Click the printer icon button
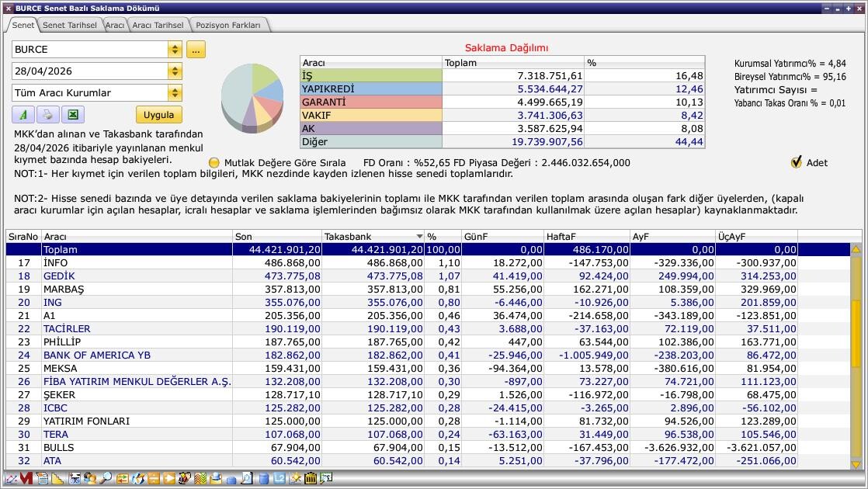Screen dimensions: 868x489 click(48, 115)
